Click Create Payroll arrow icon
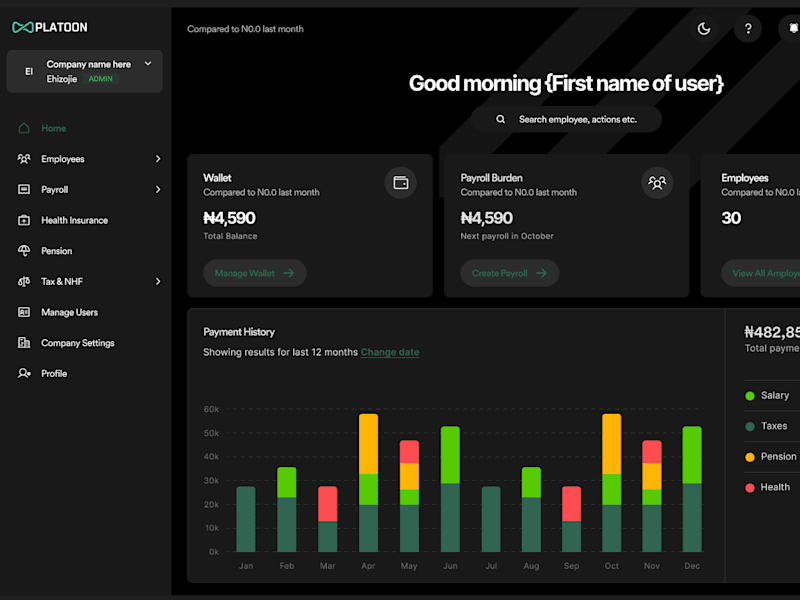 [541, 273]
